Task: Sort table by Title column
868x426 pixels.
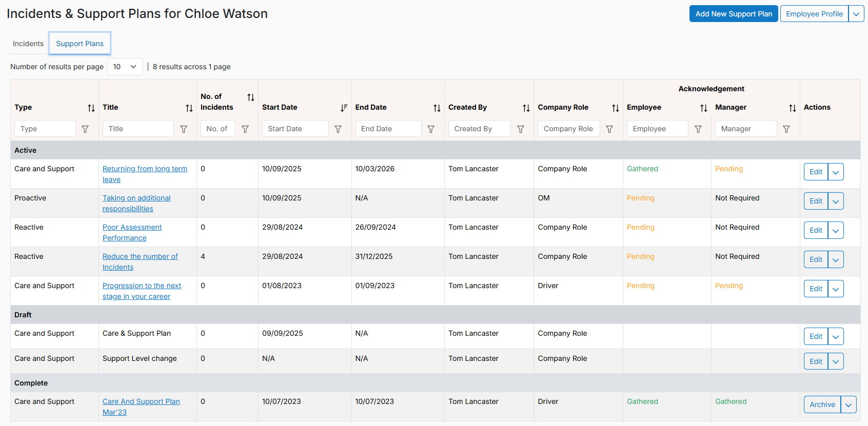Action: [x=189, y=108]
